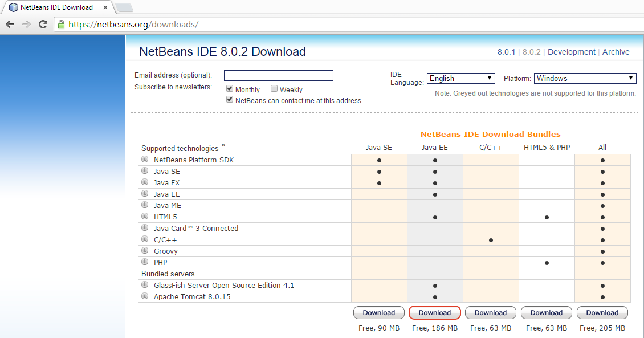Click info icon next to Java ME

(x=145, y=205)
